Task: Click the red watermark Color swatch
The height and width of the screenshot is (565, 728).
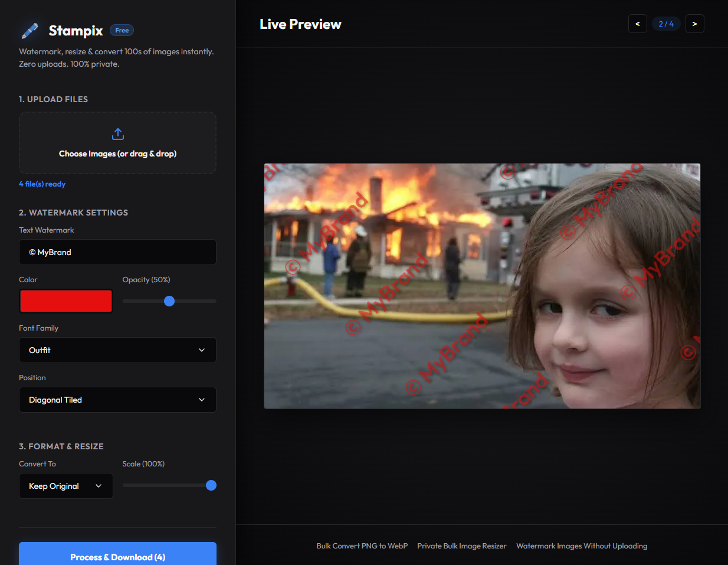Action: click(x=65, y=301)
